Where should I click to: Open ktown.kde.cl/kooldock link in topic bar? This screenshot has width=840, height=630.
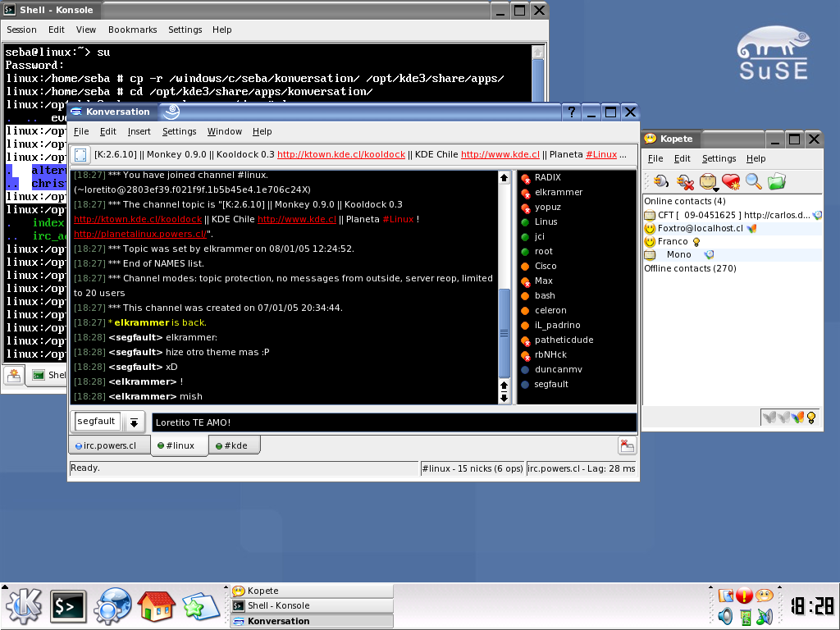tap(340, 155)
